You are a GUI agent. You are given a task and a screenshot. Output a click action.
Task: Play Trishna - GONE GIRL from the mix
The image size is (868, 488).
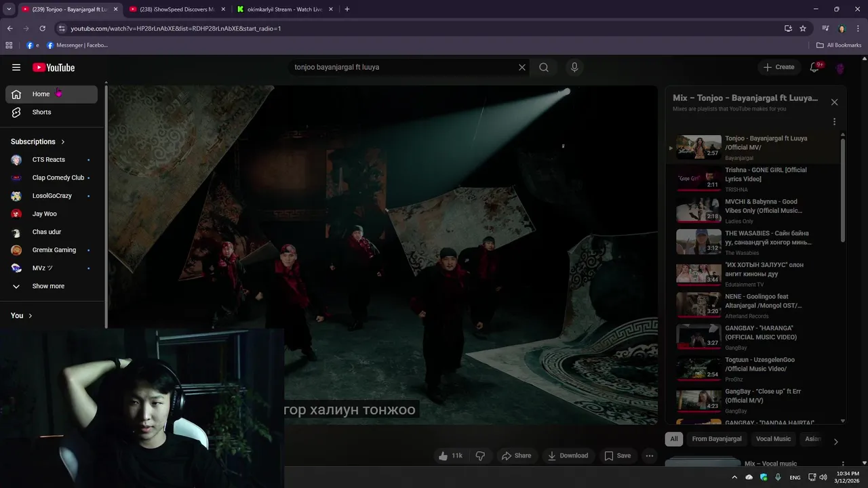pos(753,179)
